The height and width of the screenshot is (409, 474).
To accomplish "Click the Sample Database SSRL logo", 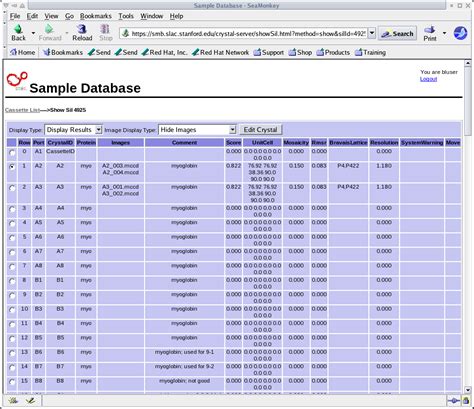I will tap(17, 81).
